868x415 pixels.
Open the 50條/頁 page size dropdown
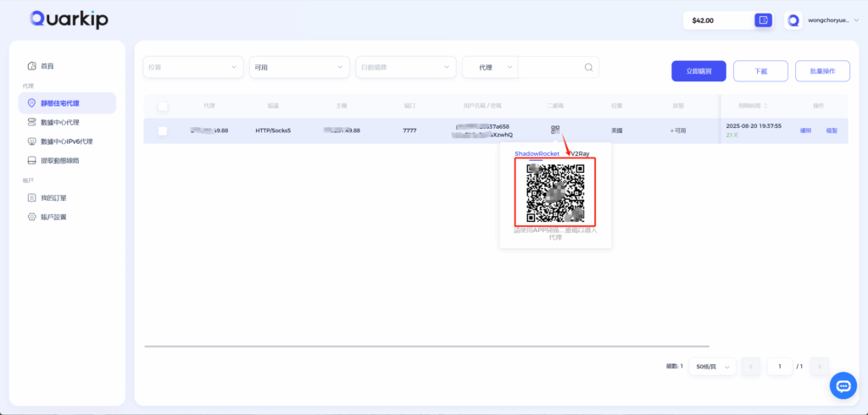click(x=712, y=367)
